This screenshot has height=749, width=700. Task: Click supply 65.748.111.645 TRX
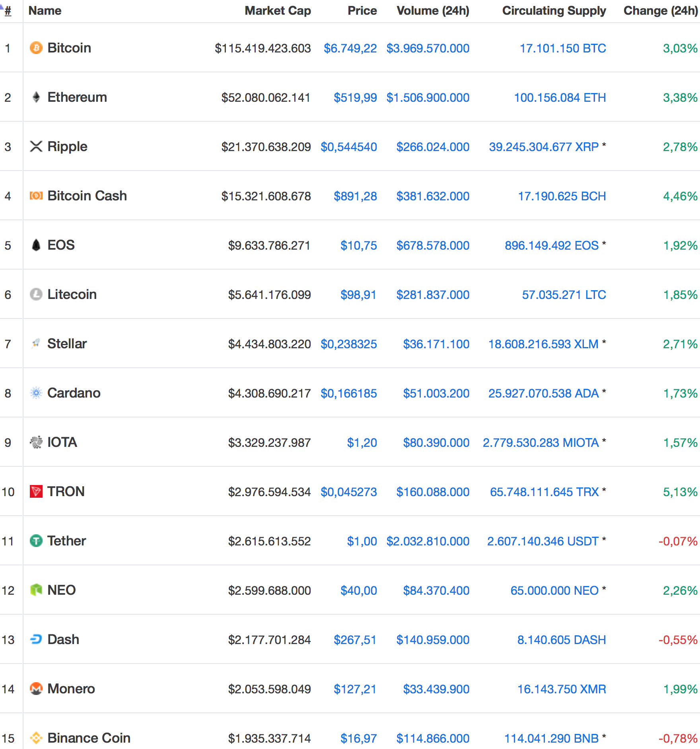[x=544, y=492]
